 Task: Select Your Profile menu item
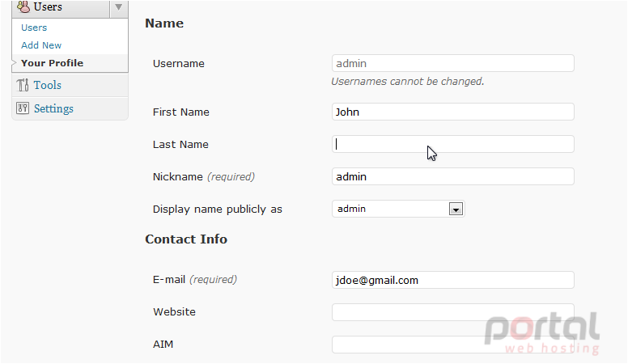click(x=52, y=63)
